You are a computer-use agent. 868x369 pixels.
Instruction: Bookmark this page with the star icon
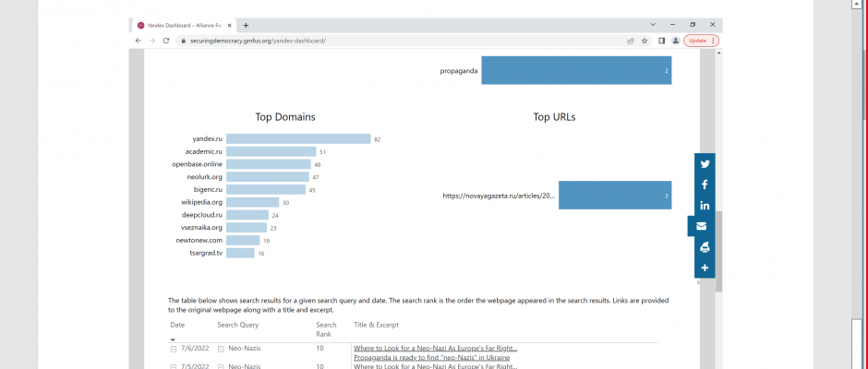pos(645,41)
